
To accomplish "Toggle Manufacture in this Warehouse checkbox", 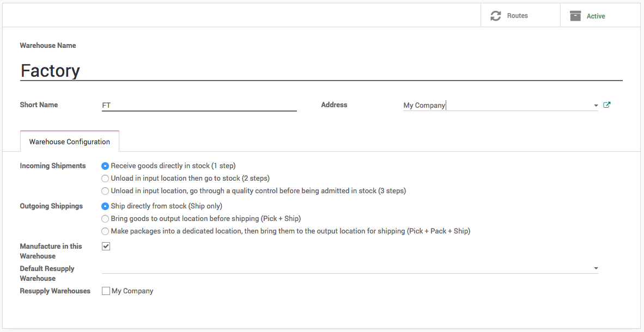I will [x=106, y=247].
